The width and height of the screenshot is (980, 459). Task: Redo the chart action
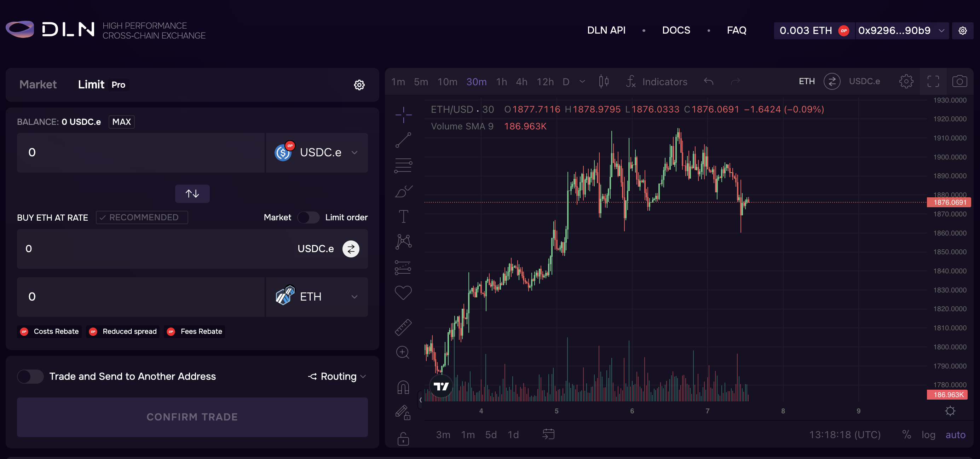[x=736, y=81]
